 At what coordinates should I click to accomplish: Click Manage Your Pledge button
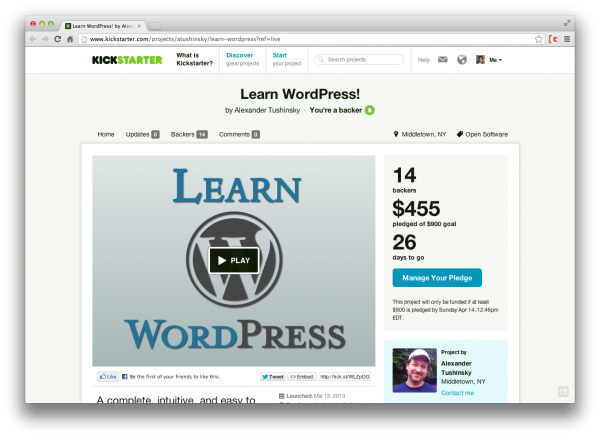pyautogui.click(x=437, y=278)
